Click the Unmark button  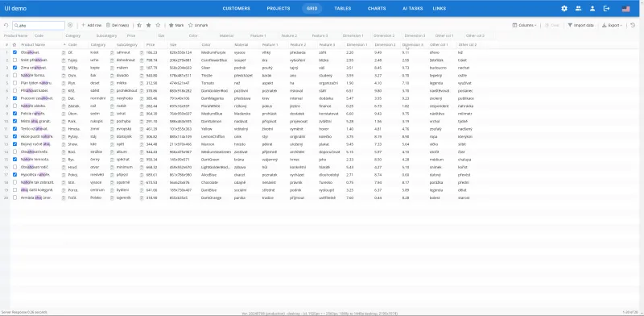(198, 25)
